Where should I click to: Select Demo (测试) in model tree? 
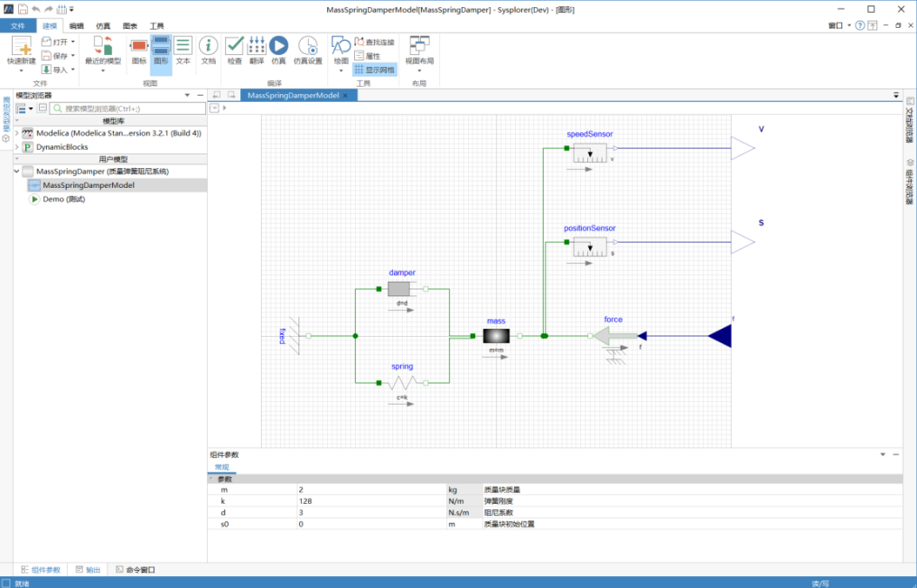(64, 200)
